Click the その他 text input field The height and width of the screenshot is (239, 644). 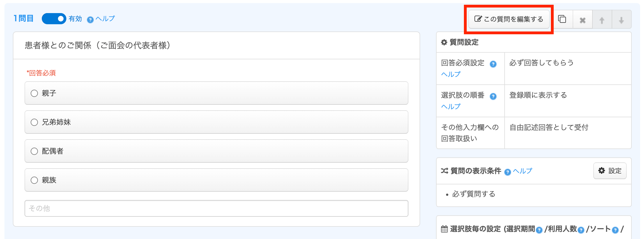pyautogui.click(x=216, y=208)
